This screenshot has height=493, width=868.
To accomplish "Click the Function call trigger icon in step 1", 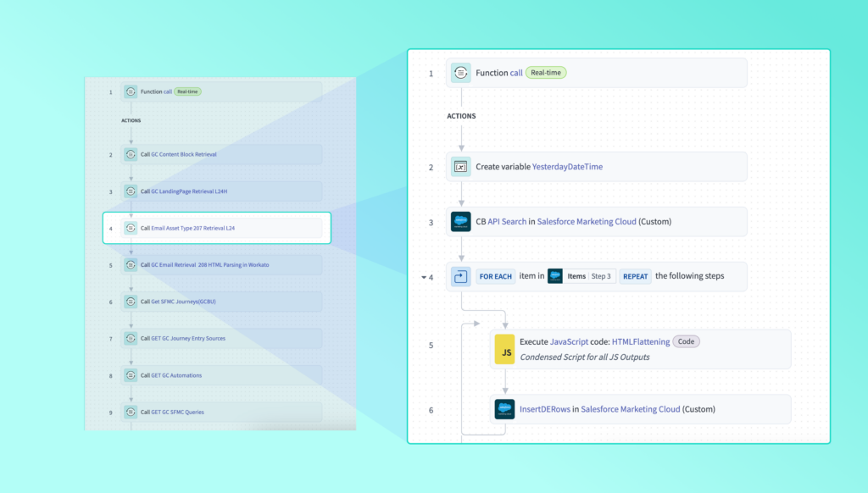I will tap(460, 73).
